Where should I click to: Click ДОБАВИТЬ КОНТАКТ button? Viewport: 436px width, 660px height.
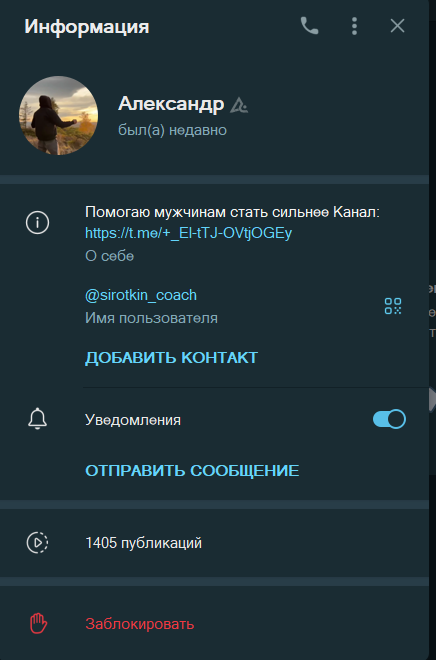coord(171,358)
